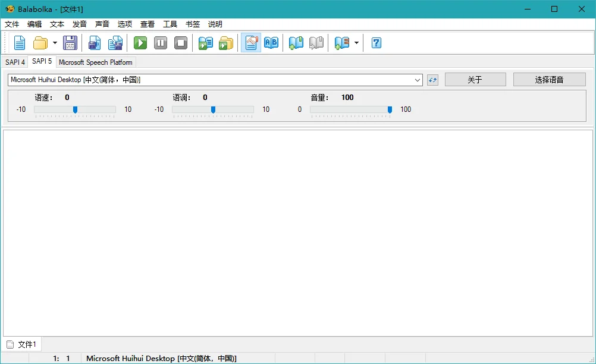Screen dimensions: 596x364
Task: Click the Balabolka app icon in title bar
Action: pyautogui.click(x=10, y=9)
